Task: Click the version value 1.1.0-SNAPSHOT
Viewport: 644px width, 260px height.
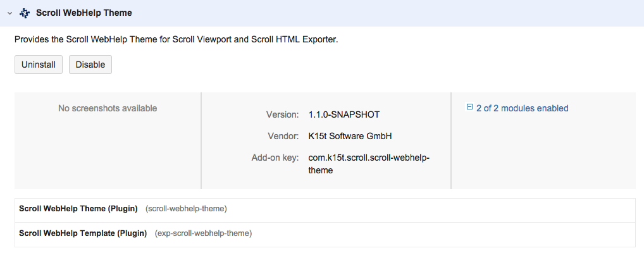Action: (344, 115)
